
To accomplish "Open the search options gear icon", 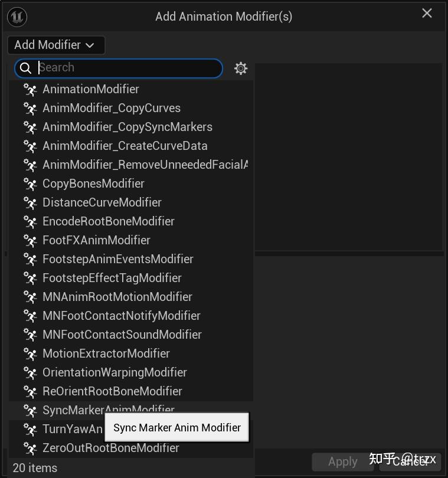I will pos(240,68).
